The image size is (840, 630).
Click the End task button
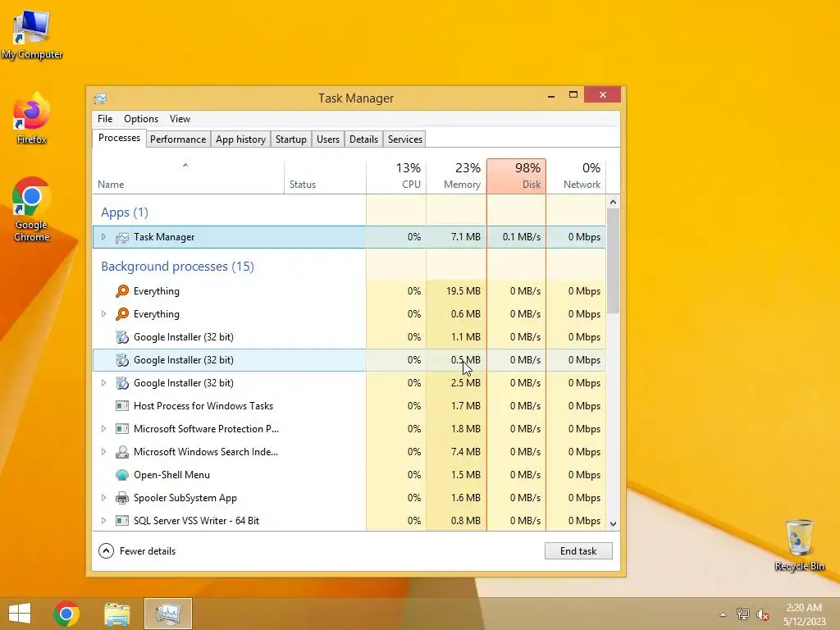pos(578,551)
